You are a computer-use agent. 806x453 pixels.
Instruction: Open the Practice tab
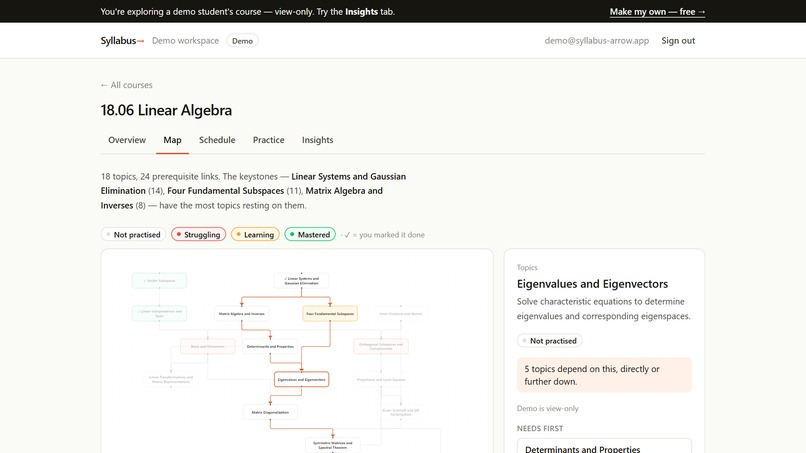point(268,140)
